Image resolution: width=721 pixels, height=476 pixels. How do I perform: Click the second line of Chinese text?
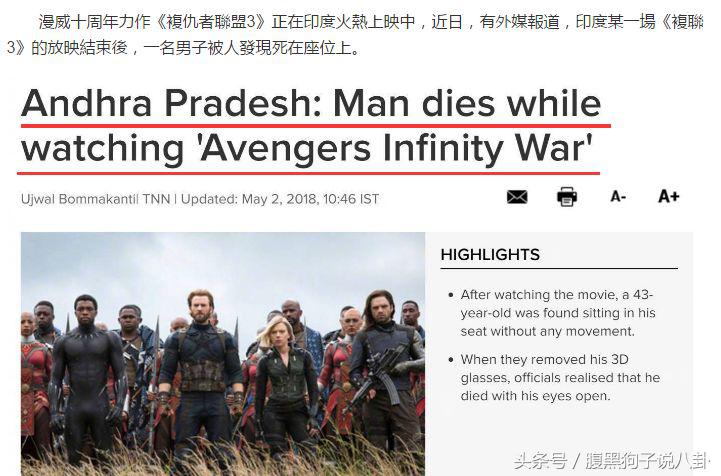pyautogui.click(x=184, y=47)
